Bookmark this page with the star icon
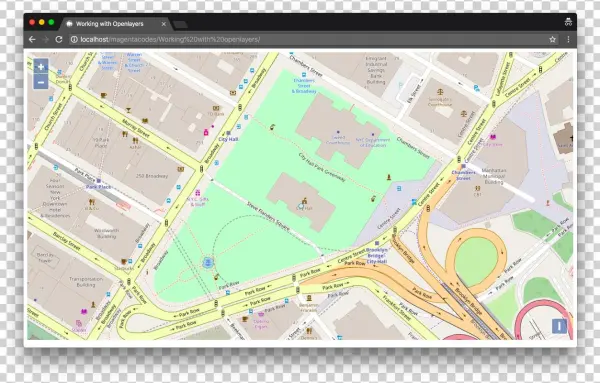Image resolution: width=600 pixels, height=383 pixels. 552,39
